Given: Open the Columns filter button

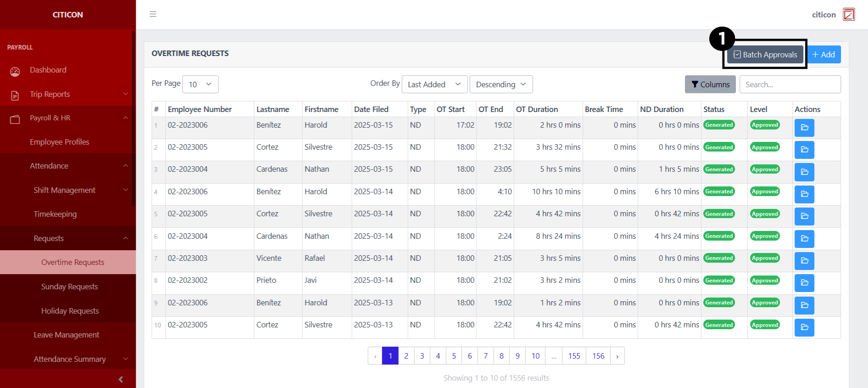Looking at the screenshot, I should [x=710, y=84].
